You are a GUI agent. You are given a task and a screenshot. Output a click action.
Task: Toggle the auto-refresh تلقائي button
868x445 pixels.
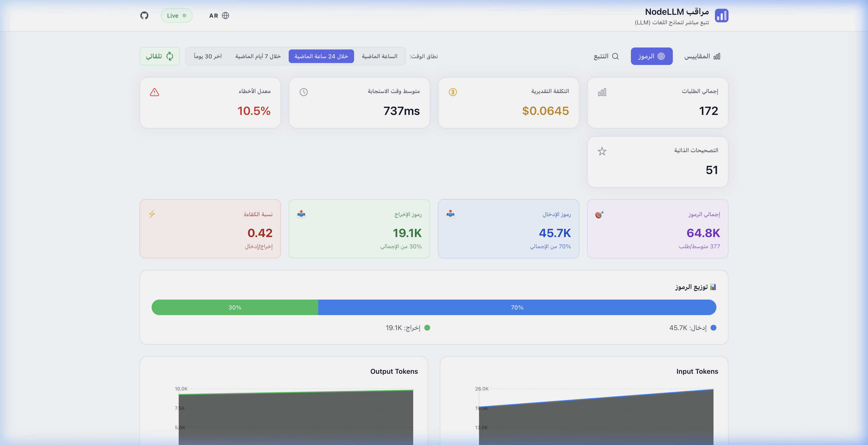click(160, 56)
